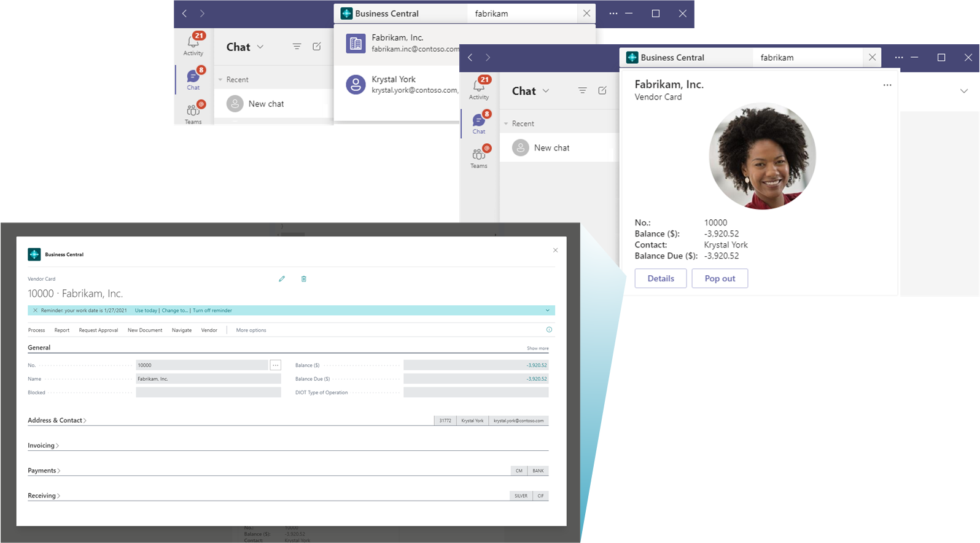Screen dimensions: 980x543
Task: Close the Business Central Vendor Card dialog
Action: (555, 250)
